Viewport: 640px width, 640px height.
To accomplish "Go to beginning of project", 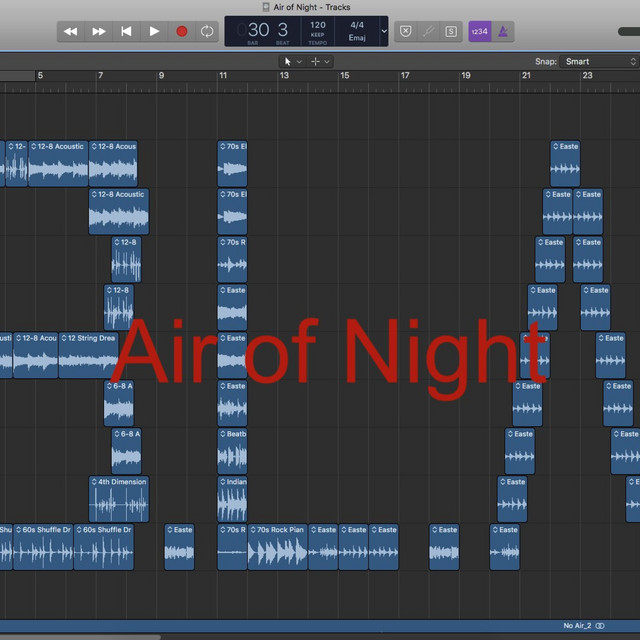I will click(126, 31).
